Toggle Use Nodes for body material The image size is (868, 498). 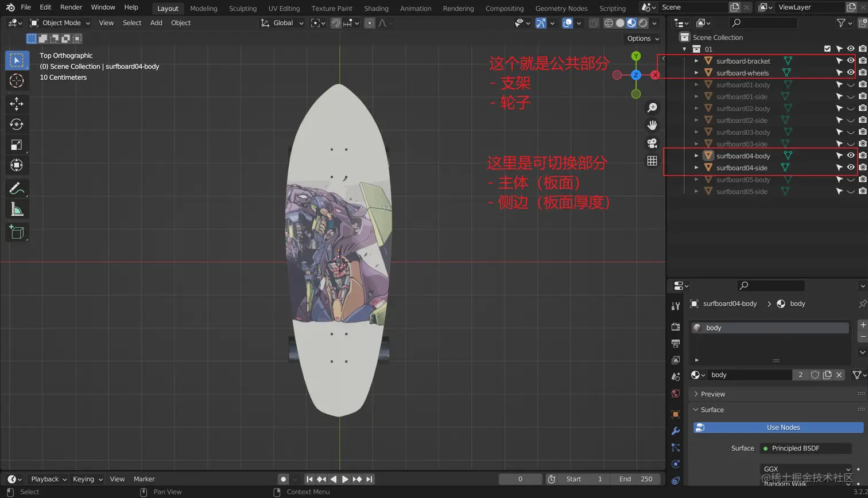778,427
